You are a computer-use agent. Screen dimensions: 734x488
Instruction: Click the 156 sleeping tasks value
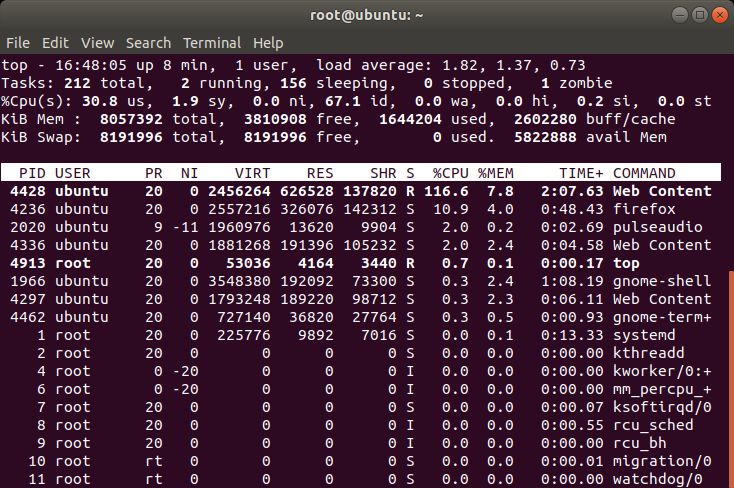coord(293,83)
